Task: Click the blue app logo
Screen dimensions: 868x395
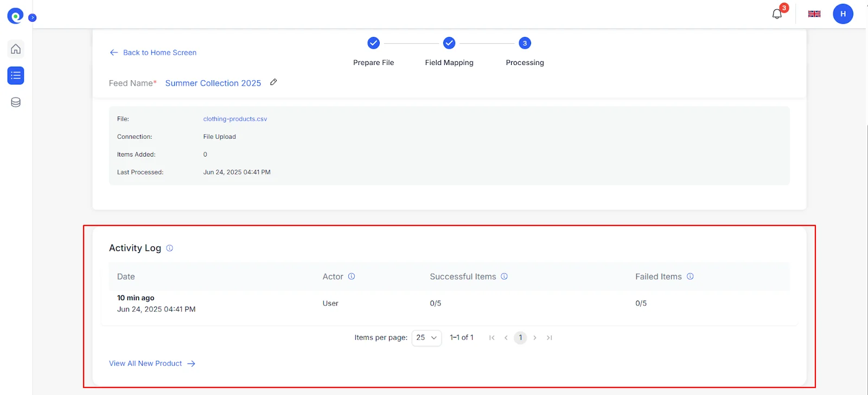Action: pyautogui.click(x=15, y=16)
